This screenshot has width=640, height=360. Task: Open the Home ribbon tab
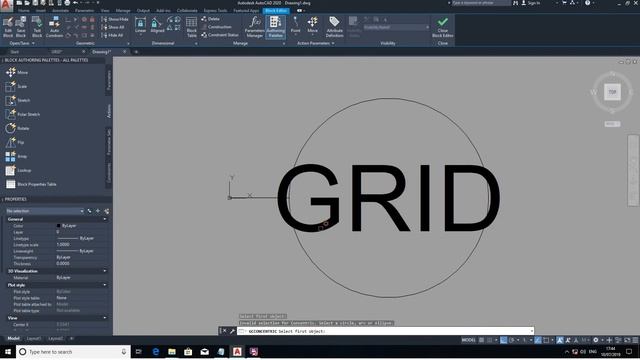[x=24, y=11]
